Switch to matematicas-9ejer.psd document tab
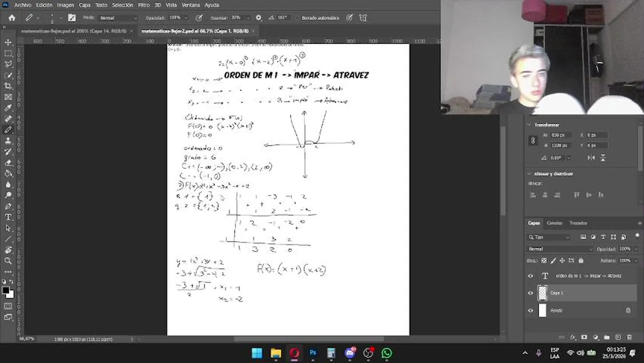Viewport: 644px width, 363px height. click(74, 31)
